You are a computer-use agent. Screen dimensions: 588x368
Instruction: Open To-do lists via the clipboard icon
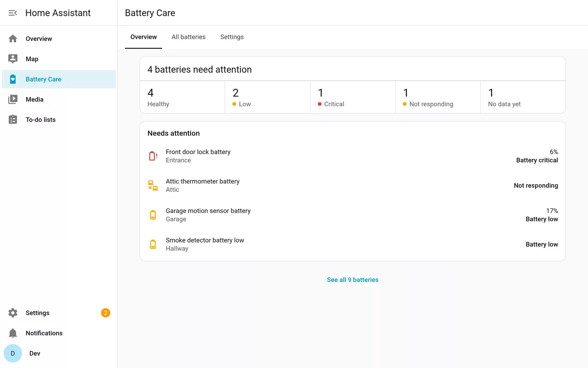[x=13, y=120]
